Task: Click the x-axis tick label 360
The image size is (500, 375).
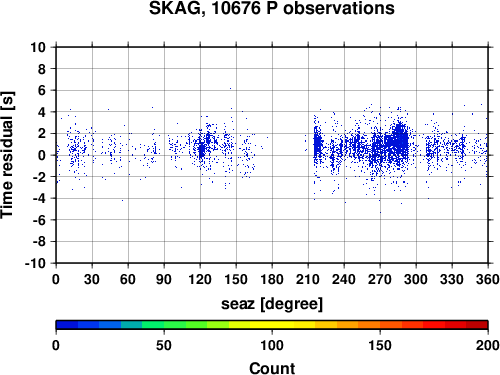Action: [488, 279]
